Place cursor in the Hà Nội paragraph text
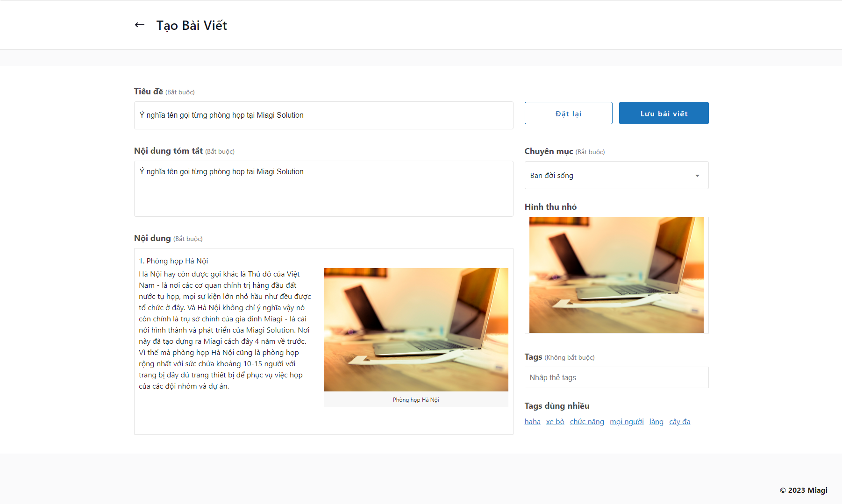 click(225, 330)
